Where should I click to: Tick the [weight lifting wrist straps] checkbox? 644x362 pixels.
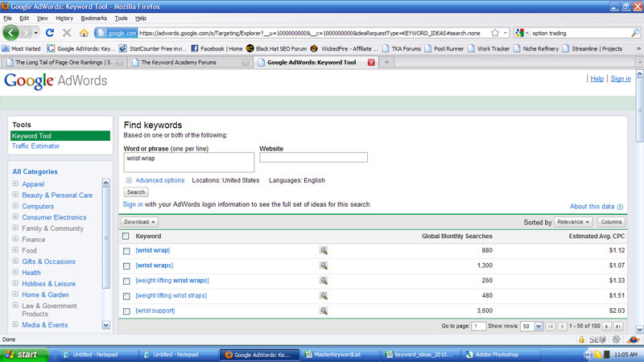tap(126, 296)
